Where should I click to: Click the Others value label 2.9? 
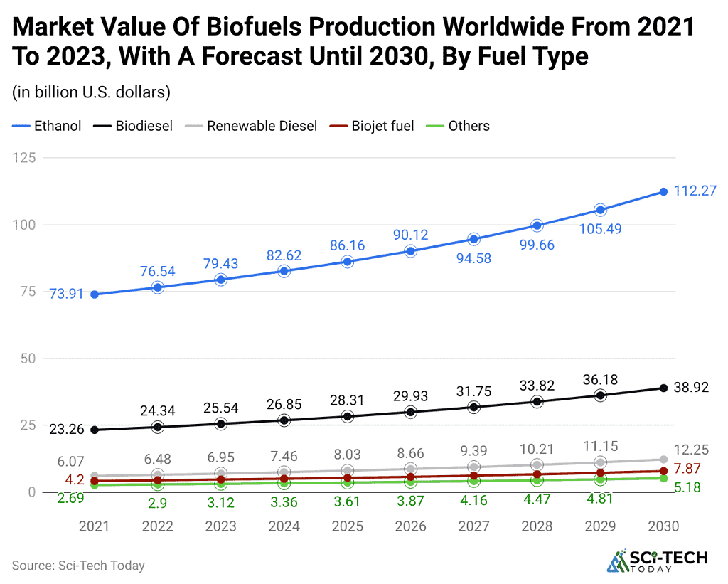158,503
